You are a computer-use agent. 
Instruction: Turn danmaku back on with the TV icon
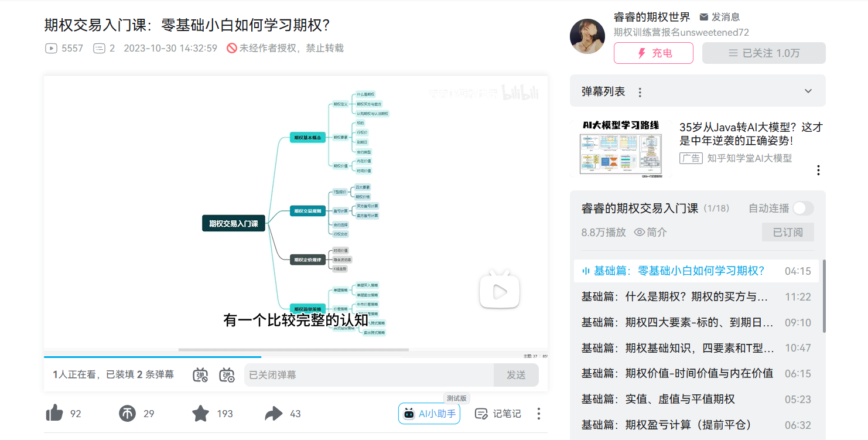tap(200, 375)
